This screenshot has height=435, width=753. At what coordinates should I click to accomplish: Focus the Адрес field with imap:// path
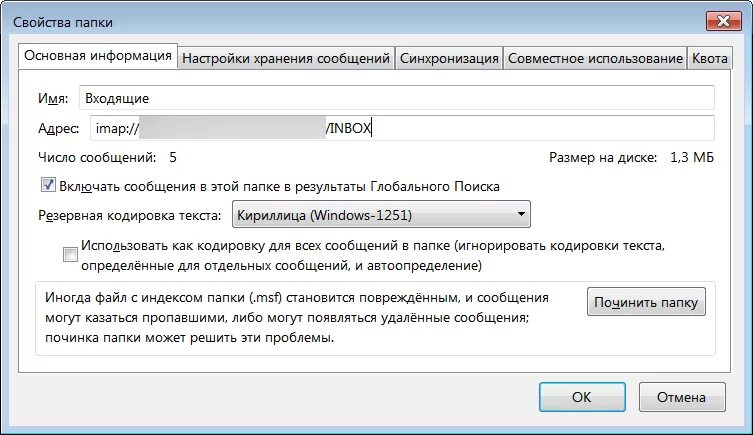click(402, 128)
